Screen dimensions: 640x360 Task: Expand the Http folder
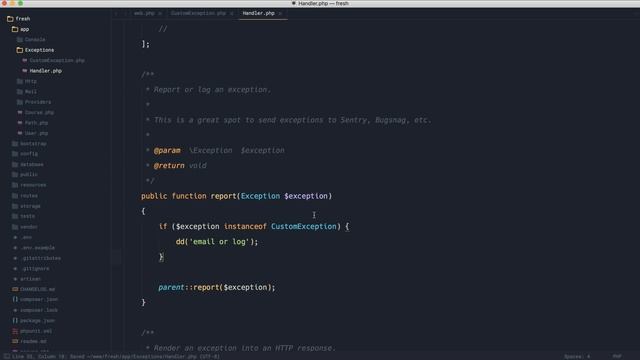pos(27,81)
